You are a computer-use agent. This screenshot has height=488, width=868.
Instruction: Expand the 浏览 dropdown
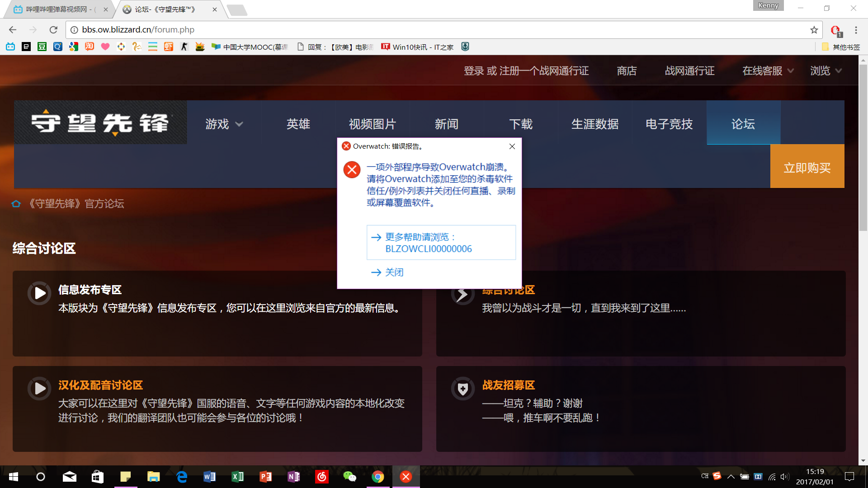(x=826, y=71)
